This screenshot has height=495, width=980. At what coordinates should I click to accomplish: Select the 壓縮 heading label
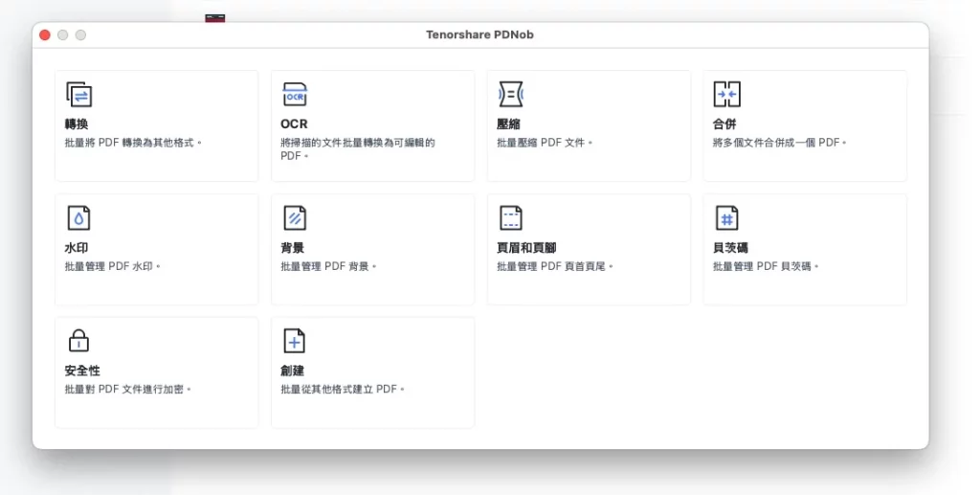pos(508,124)
